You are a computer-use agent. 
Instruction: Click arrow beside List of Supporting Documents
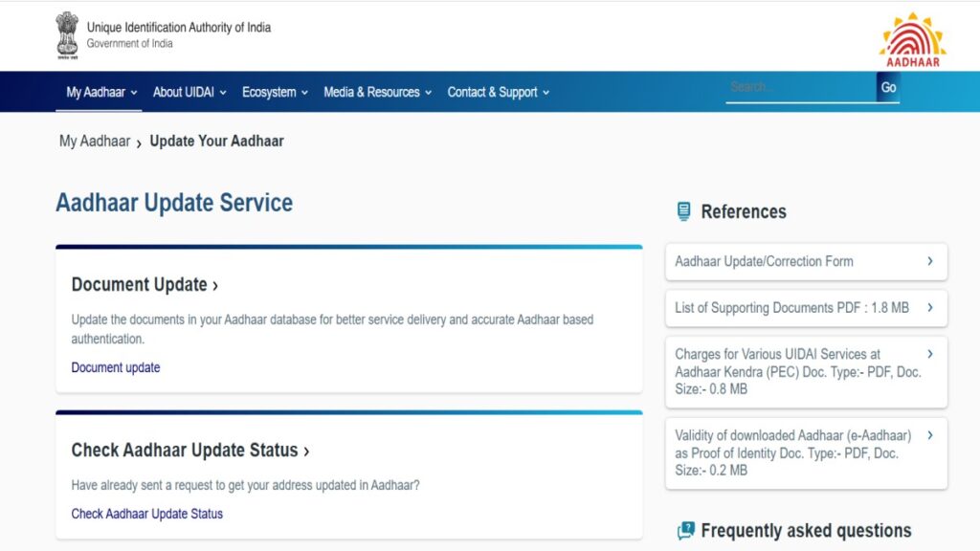929,308
